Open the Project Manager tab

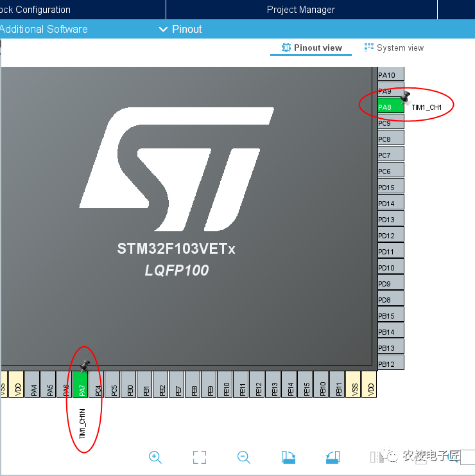(x=301, y=10)
